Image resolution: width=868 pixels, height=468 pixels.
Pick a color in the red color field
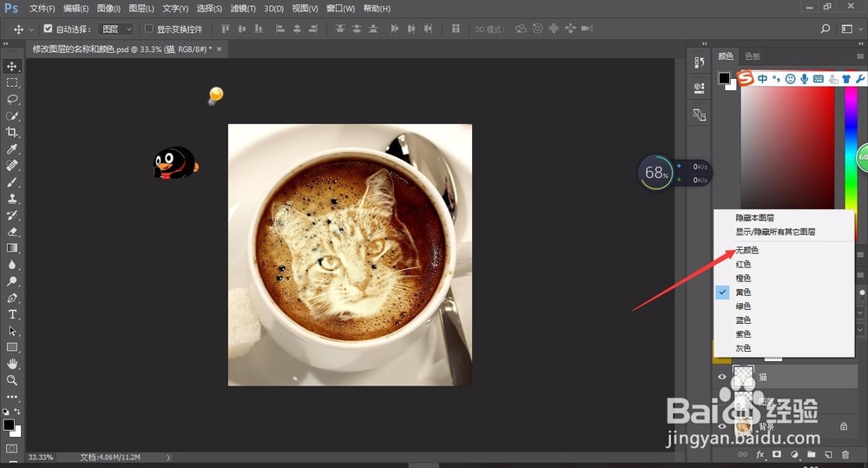[788, 147]
